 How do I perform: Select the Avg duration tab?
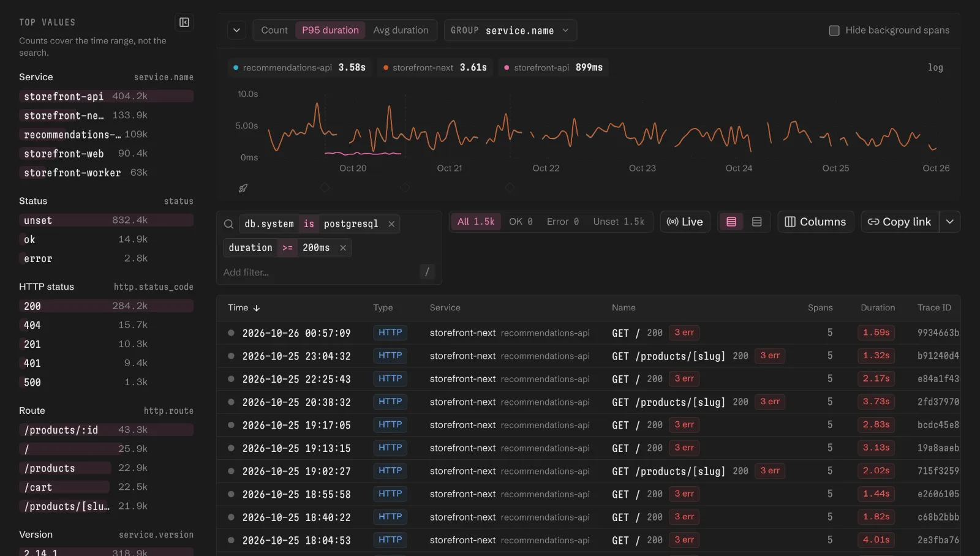[x=401, y=30]
